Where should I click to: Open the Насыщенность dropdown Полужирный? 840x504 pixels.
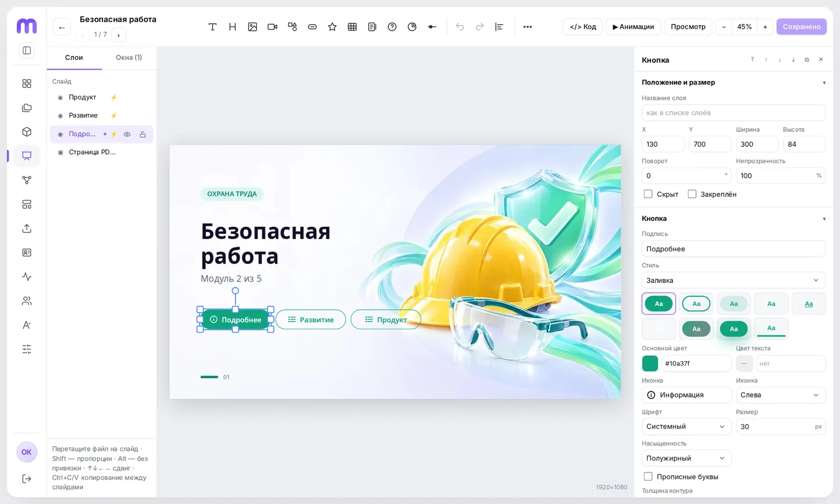point(686,458)
